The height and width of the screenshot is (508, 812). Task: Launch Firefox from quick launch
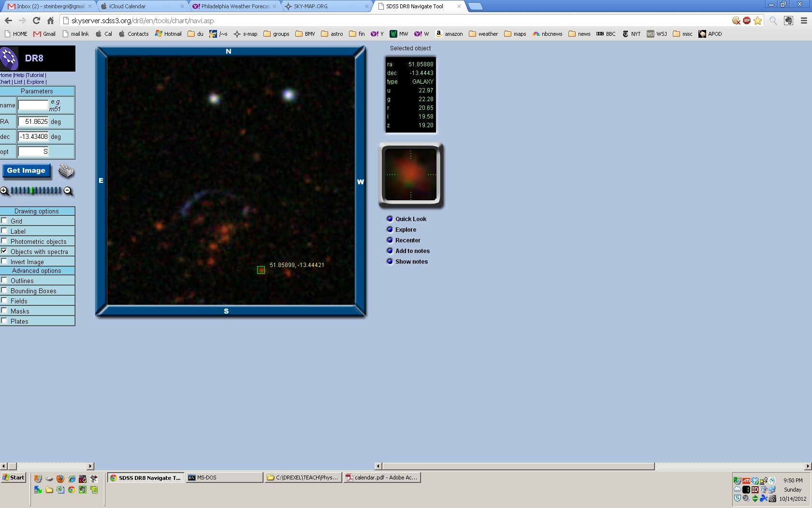point(60,478)
